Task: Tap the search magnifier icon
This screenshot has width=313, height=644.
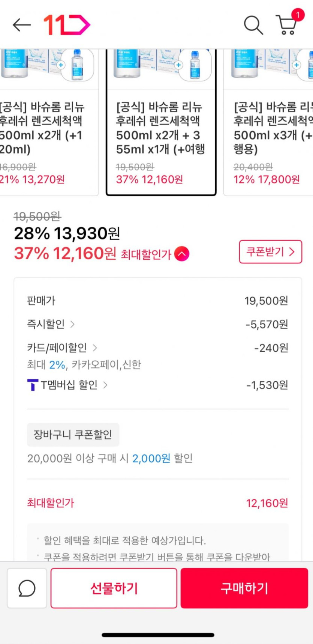Action: point(253,25)
